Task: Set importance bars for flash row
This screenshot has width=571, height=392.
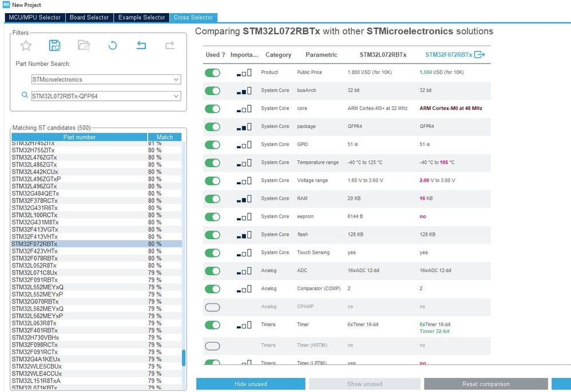Action: point(244,235)
